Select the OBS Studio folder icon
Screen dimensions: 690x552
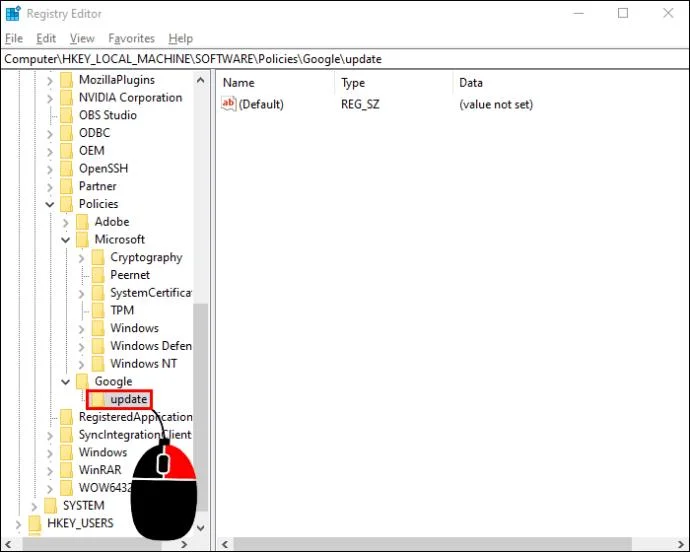[x=66, y=115]
